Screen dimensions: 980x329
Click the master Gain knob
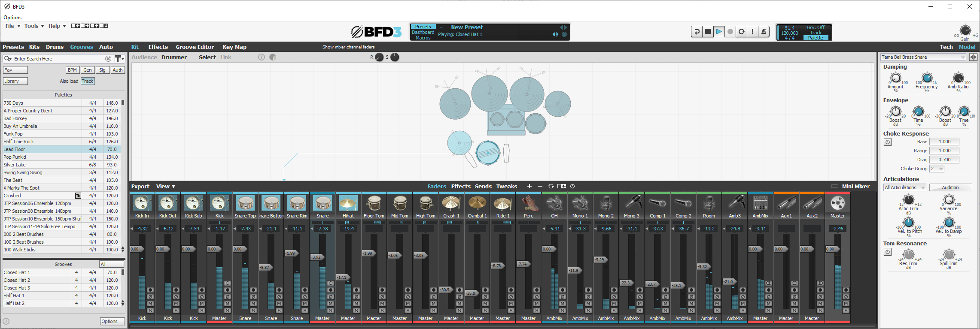(x=965, y=30)
